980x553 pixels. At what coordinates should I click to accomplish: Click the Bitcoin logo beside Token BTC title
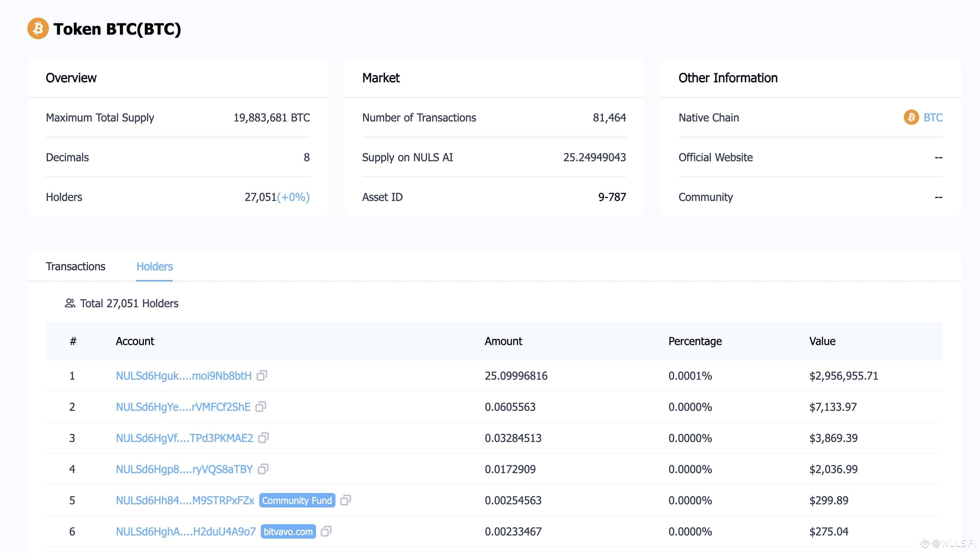click(x=38, y=28)
